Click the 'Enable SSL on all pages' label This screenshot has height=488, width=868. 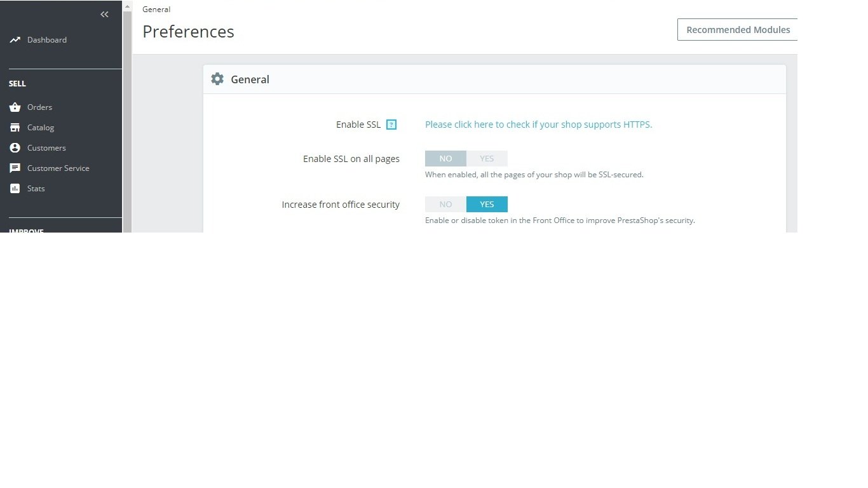[x=351, y=159]
